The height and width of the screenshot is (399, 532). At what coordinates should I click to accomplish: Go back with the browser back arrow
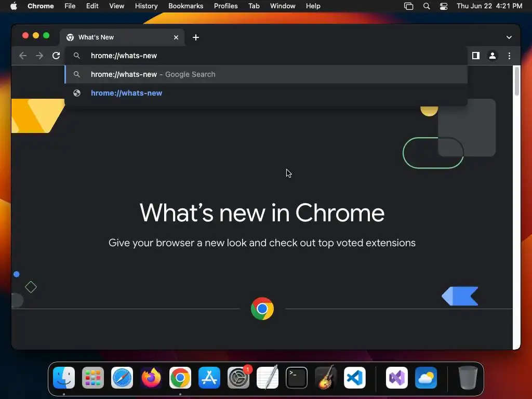click(23, 56)
